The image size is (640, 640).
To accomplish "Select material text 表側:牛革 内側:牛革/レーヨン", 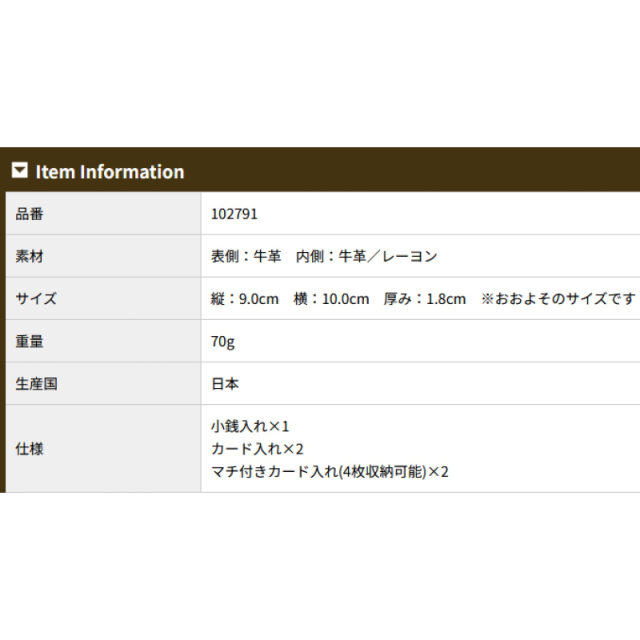I will [324, 256].
